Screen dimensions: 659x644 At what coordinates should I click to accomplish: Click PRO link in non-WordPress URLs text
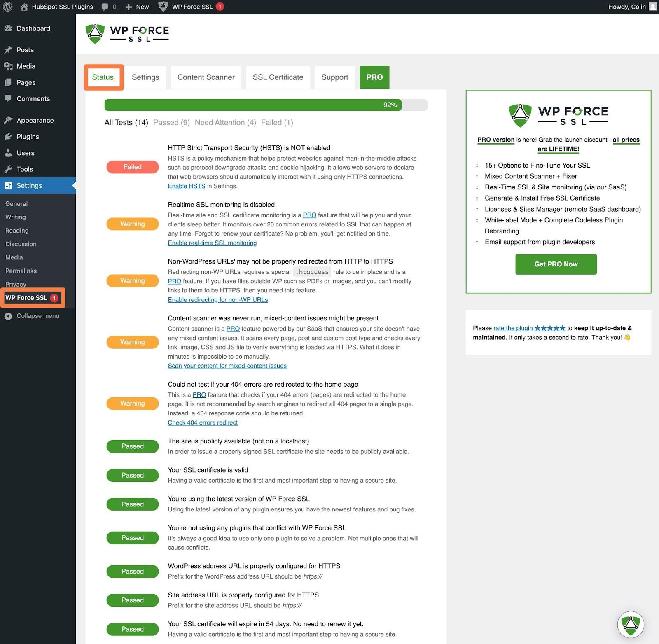[x=175, y=281]
